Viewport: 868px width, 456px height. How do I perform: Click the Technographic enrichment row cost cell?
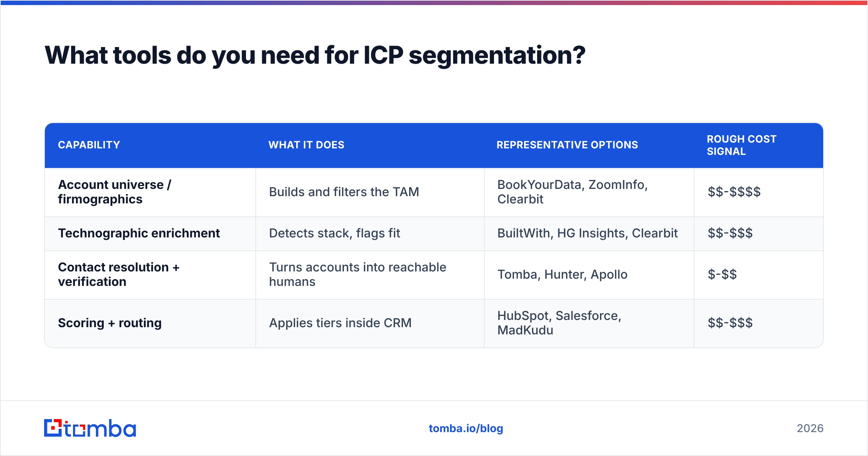coord(758,234)
